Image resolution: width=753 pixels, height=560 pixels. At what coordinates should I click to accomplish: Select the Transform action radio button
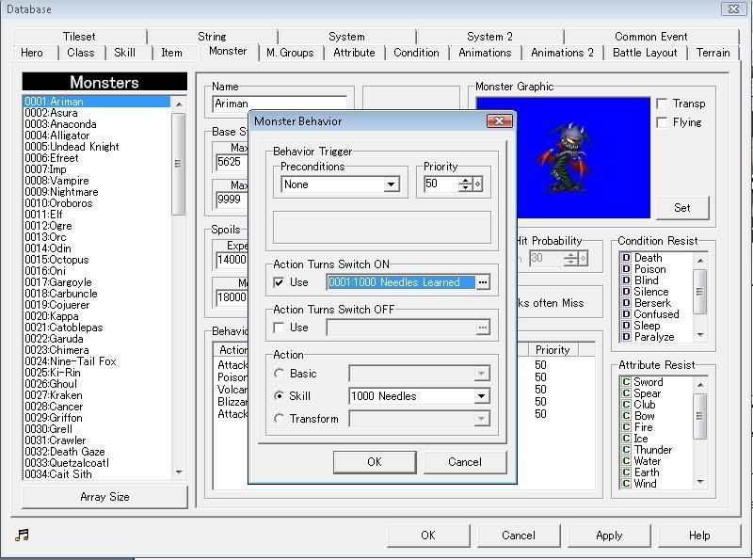[x=280, y=419]
